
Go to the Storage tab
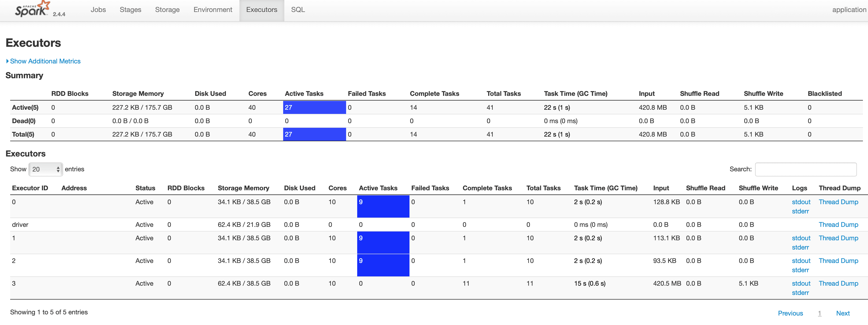tap(167, 10)
